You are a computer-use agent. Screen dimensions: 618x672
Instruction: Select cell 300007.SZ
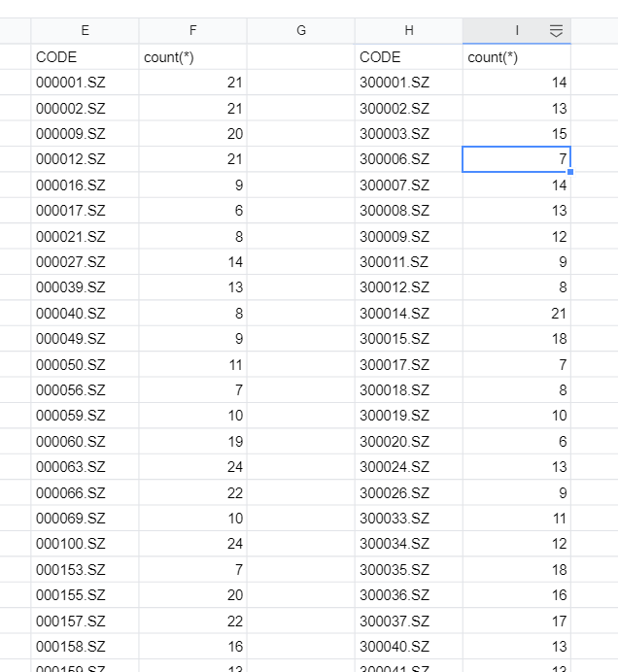pyautogui.click(x=409, y=185)
